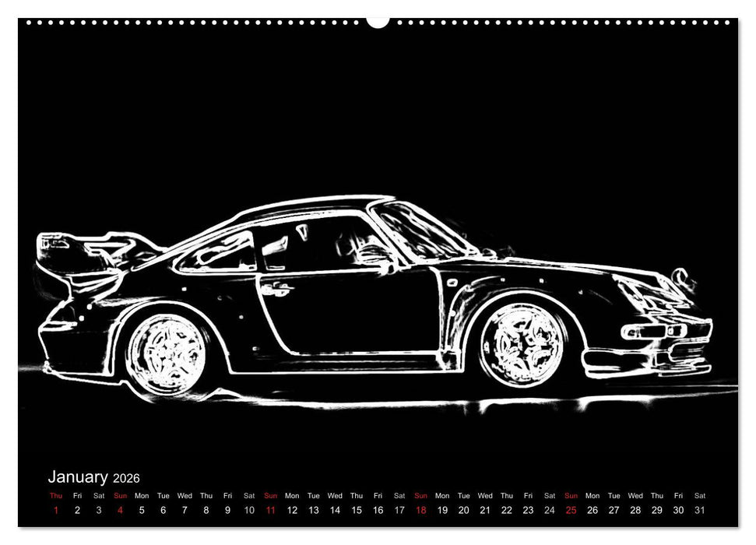Select the Mon label above date 5
This screenshot has width=756, height=545.
(x=143, y=495)
